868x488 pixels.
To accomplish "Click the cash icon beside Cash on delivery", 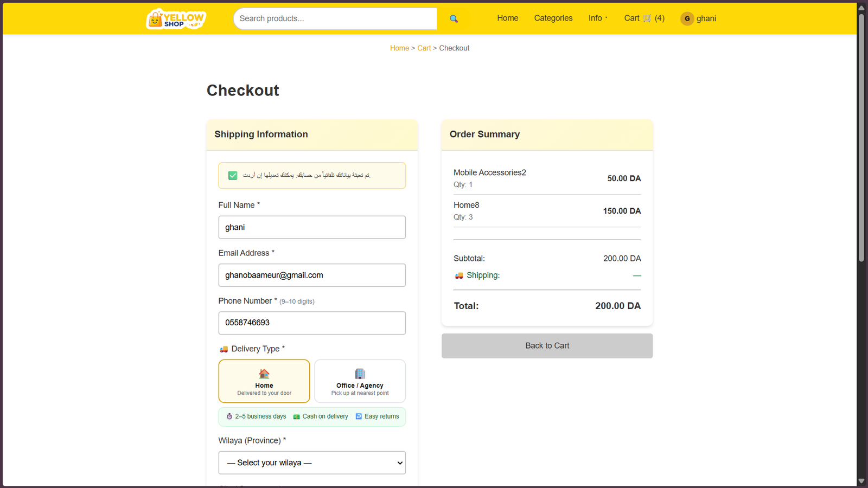I will click(x=297, y=416).
